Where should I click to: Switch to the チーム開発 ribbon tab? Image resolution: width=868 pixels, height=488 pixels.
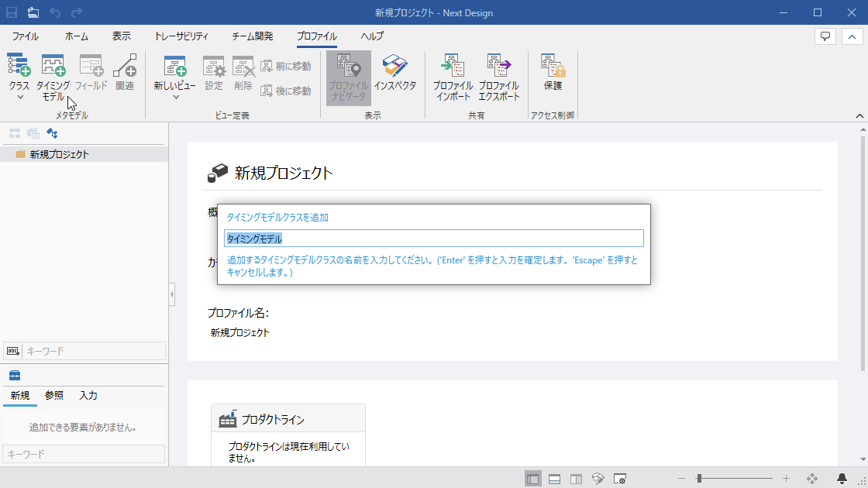[x=252, y=36]
